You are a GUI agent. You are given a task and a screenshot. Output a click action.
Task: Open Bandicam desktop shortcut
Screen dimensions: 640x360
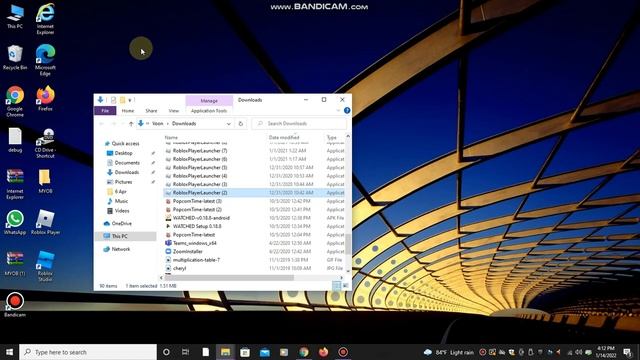(15, 304)
